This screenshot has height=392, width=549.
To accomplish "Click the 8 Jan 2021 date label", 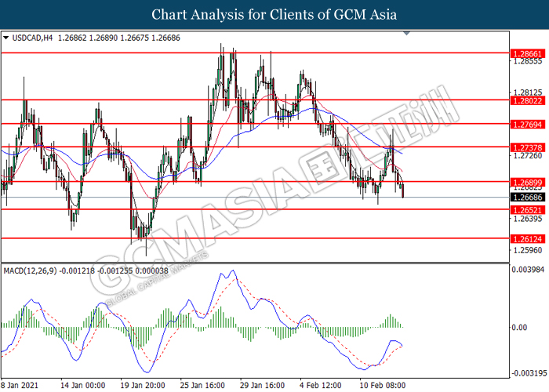I will tap(20, 386).
